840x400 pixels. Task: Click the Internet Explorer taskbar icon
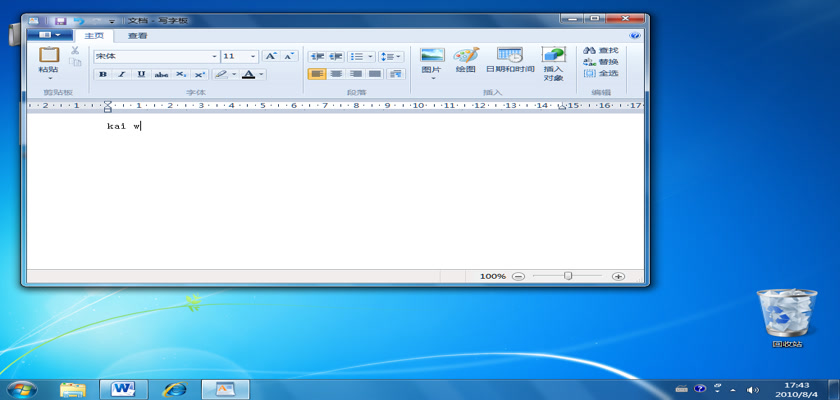click(x=176, y=388)
